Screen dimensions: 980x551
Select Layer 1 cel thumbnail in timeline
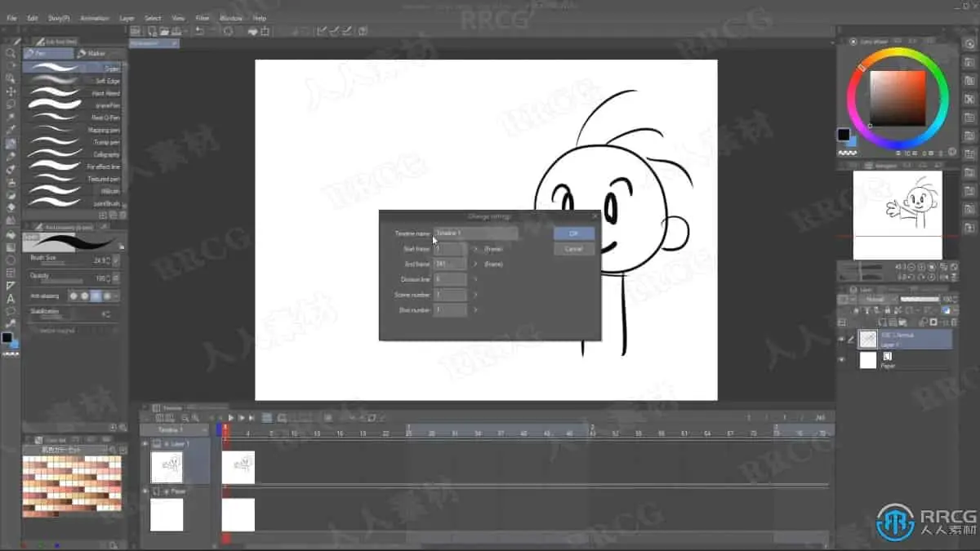click(x=238, y=467)
